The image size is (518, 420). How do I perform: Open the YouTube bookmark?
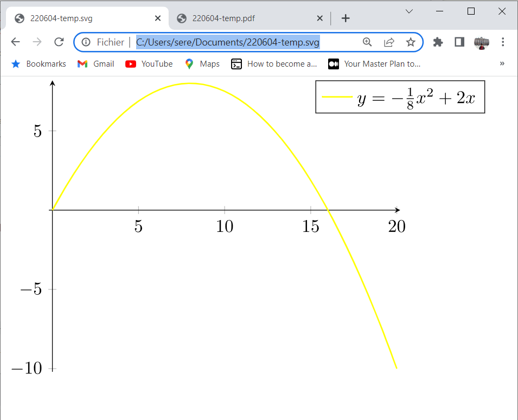click(x=149, y=64)
